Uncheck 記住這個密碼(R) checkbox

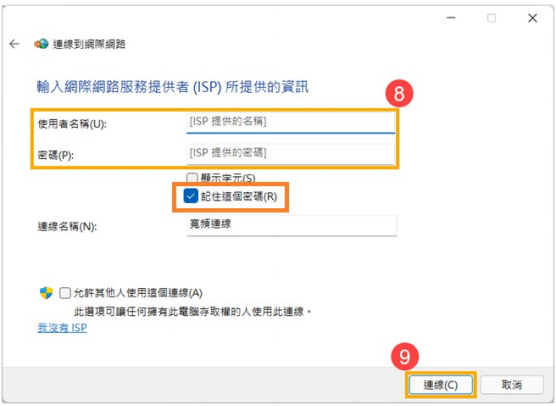(x=191, y=196)
